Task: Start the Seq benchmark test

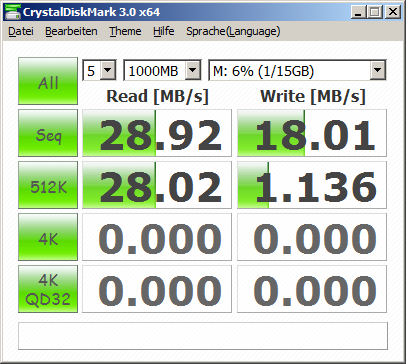Action: [x=48, y=133]
